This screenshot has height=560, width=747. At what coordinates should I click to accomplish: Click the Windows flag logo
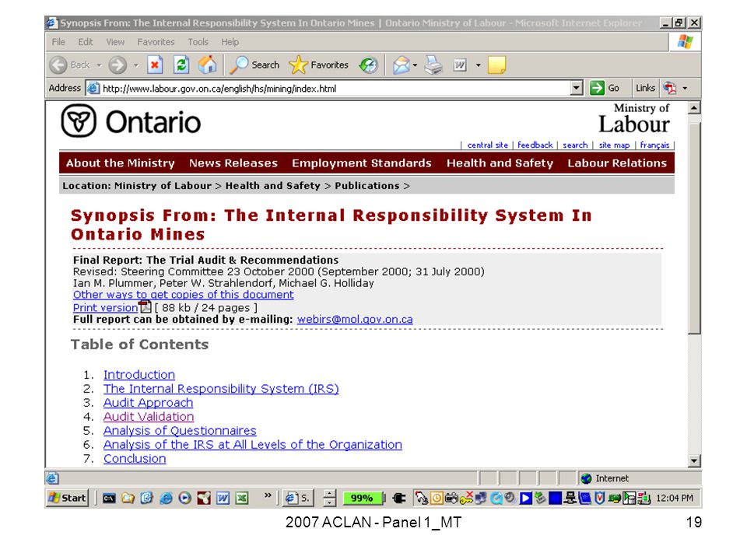click(685, 42)
